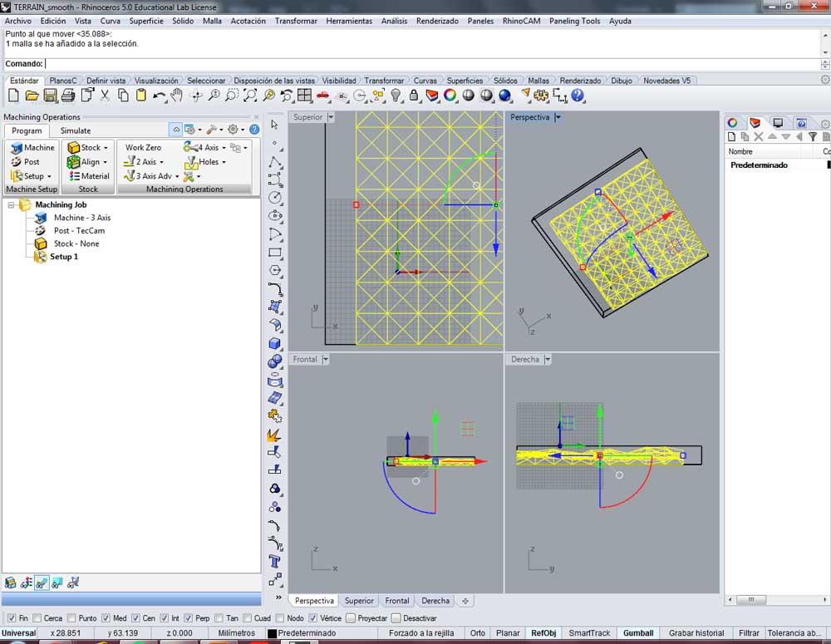Click the Comando input field

coord(432,64)
